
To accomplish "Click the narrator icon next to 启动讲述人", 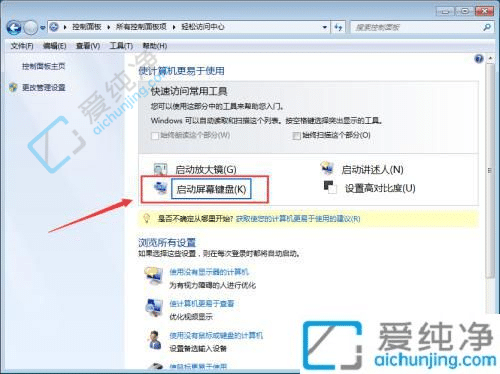I will (327, 168).
